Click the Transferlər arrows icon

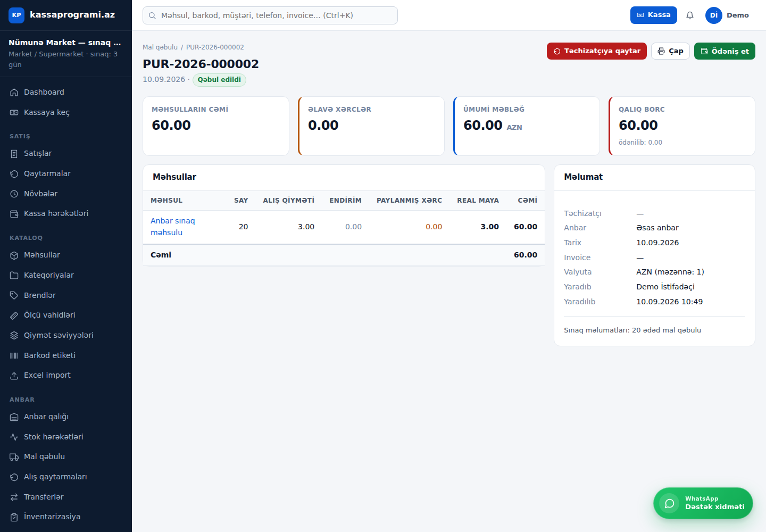point(14,497)
